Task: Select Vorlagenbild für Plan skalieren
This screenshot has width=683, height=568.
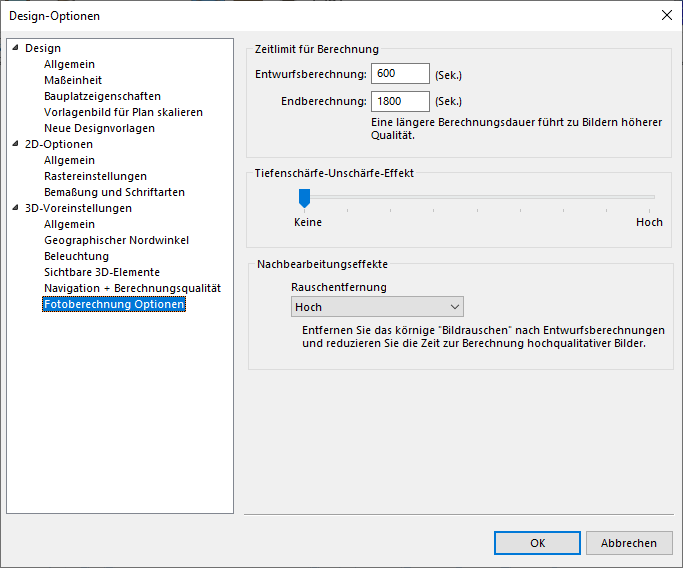Action: click(123, 112)
